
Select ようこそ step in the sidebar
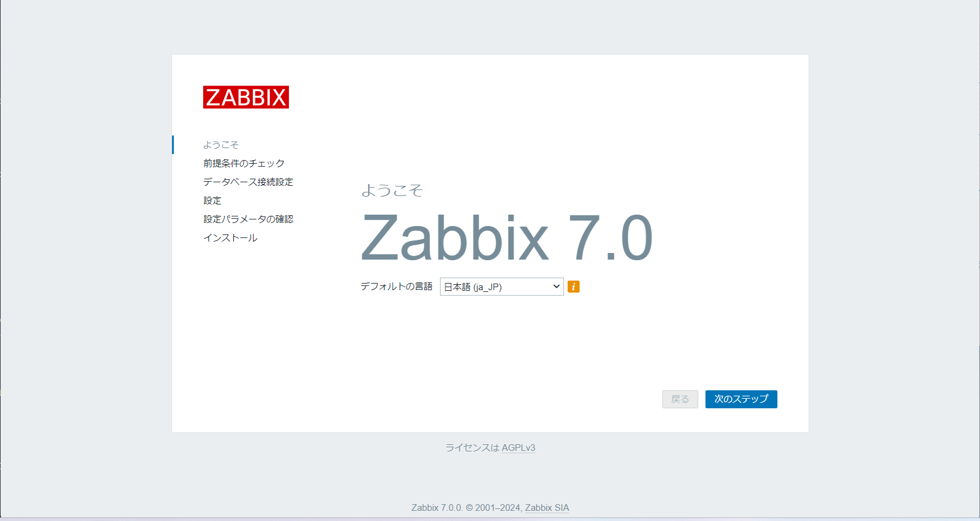point(221,145)
